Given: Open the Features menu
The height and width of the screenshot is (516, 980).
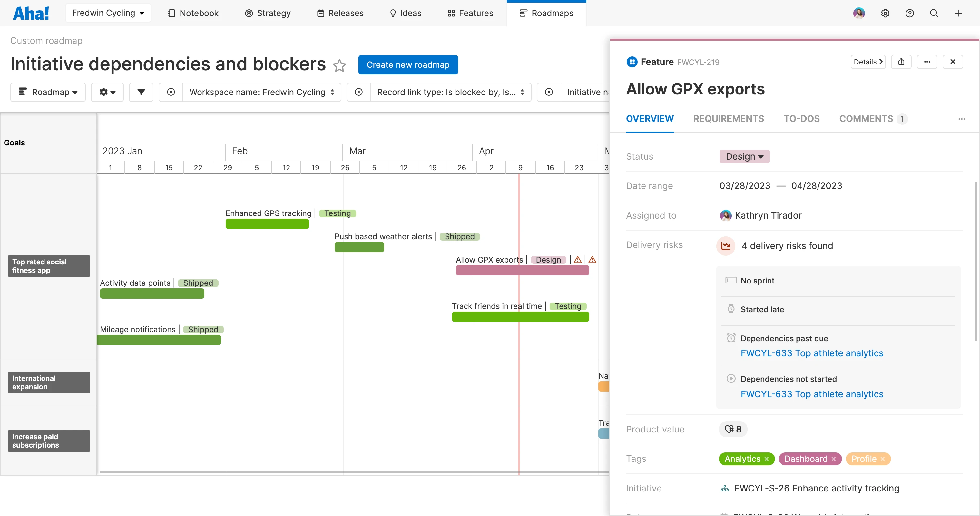Looking at the screenshot, I should point(470,13).
